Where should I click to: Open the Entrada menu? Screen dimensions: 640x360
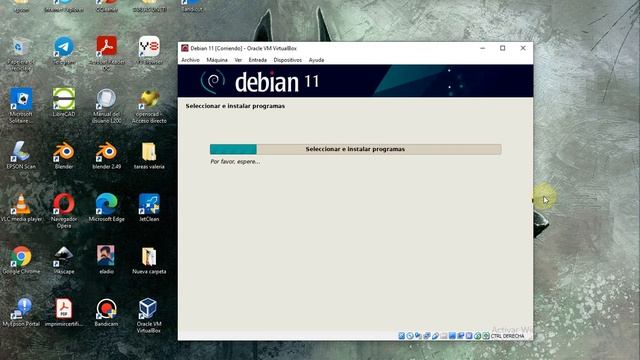[258, 60]
